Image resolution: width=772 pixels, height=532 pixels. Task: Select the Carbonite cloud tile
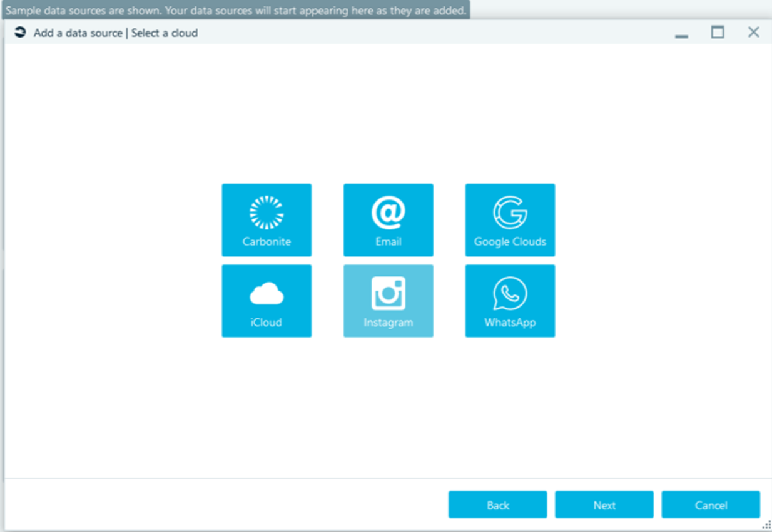pyautogui.click(x=267, y=220)
